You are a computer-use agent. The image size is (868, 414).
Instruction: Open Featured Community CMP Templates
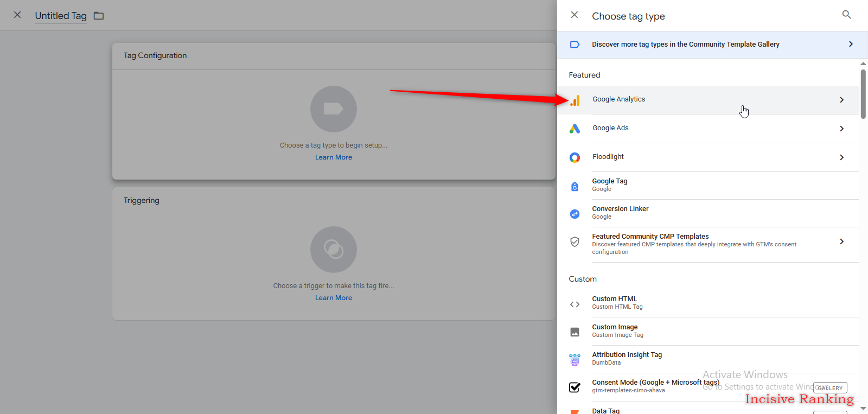(708, 245)
